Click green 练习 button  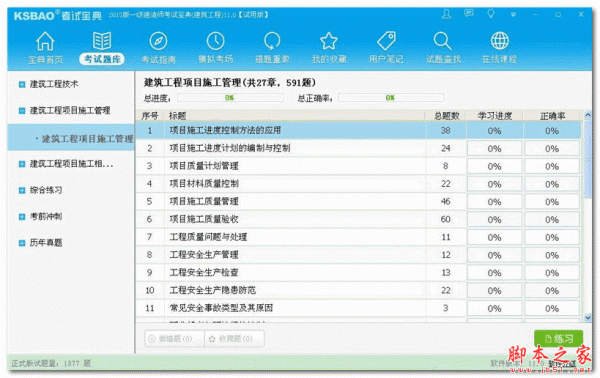click(559, 338)
